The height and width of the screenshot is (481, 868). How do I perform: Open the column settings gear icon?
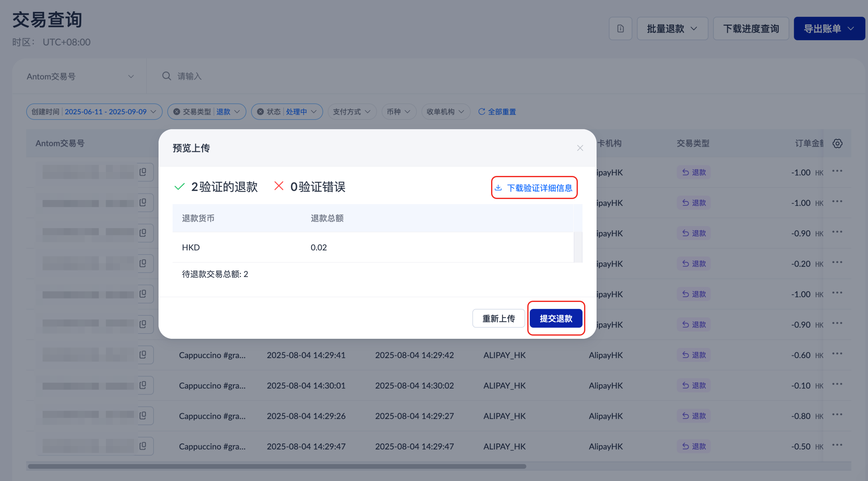[837, 143]
